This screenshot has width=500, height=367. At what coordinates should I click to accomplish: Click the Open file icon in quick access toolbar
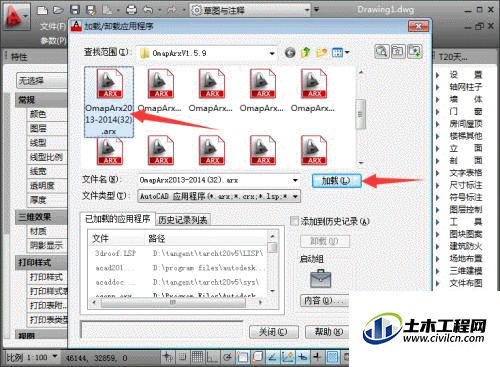click(58, 10)
